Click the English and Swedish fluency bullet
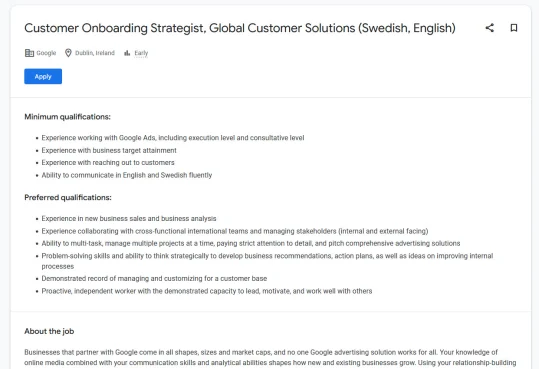 coord(127,175)
